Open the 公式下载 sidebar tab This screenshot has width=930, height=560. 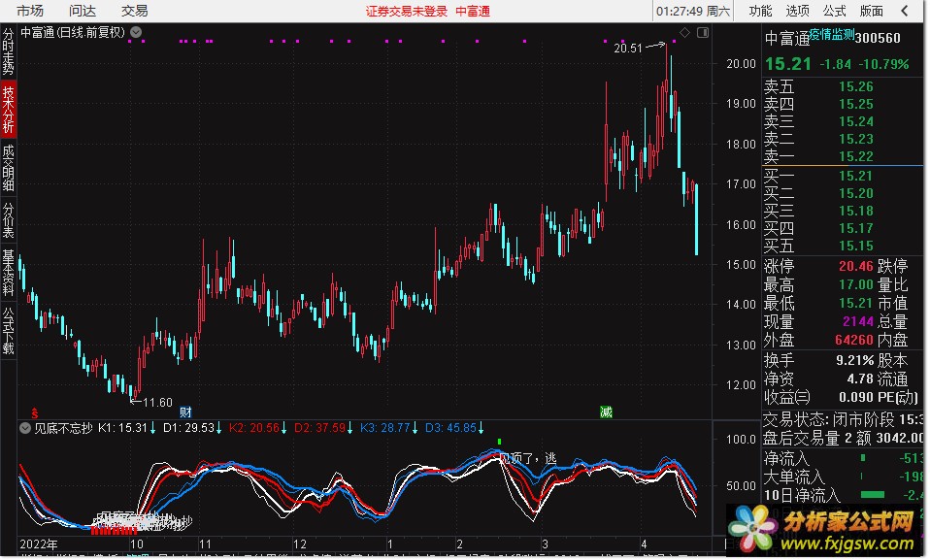click(x=9, y=331)
